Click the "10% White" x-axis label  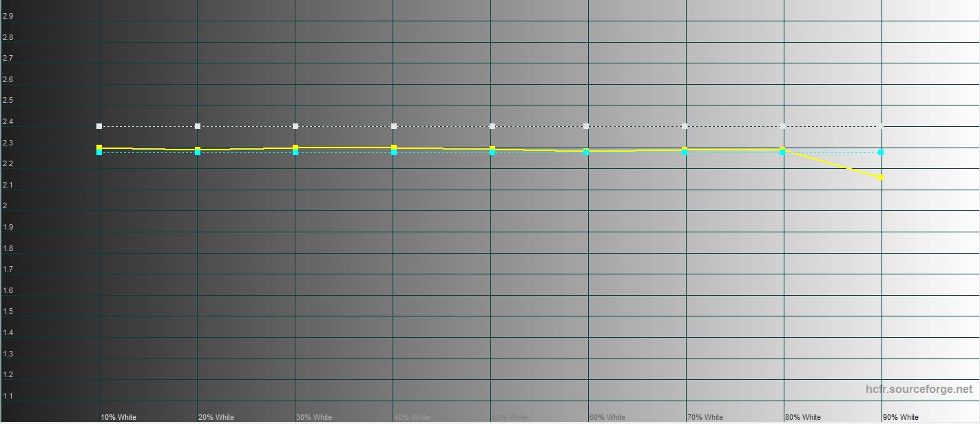118,417
